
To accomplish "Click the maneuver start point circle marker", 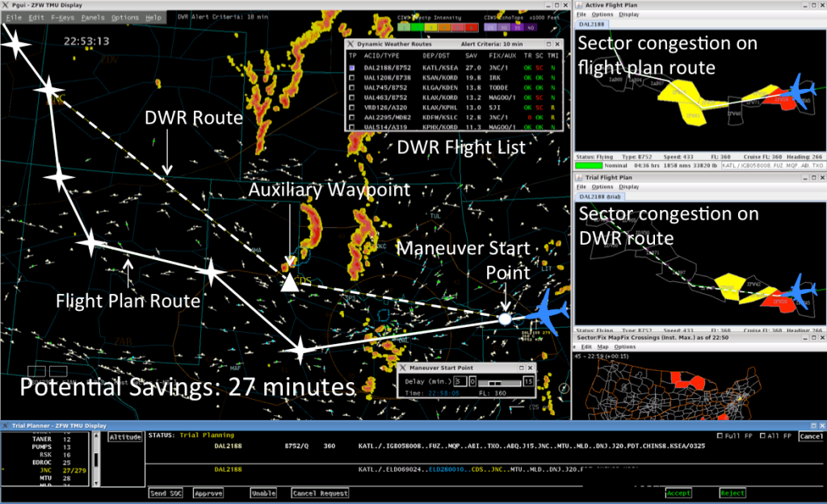I will click(x=505, y=319).
